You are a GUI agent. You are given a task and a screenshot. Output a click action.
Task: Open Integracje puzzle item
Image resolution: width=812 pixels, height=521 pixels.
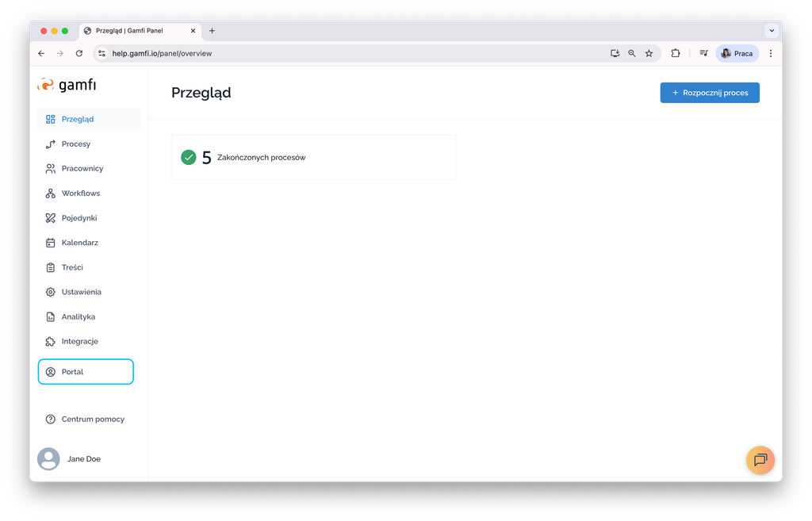click(89, 341)
